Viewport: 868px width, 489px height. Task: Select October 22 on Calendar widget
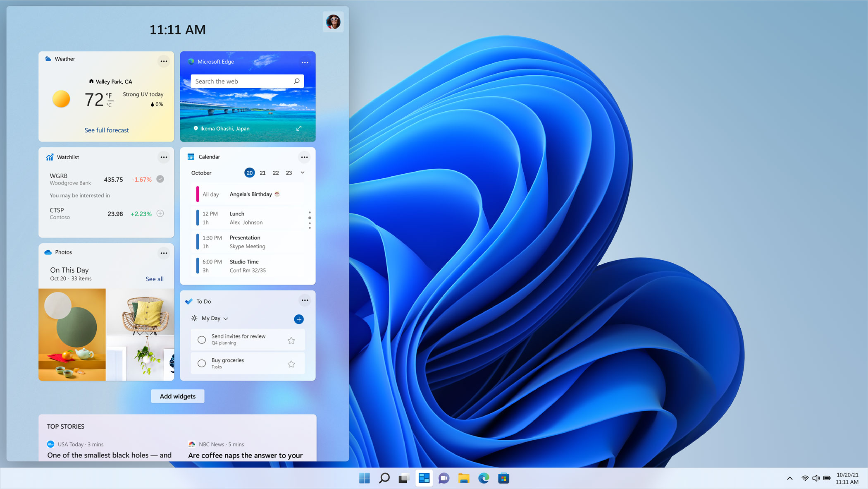tap(275, 173)
